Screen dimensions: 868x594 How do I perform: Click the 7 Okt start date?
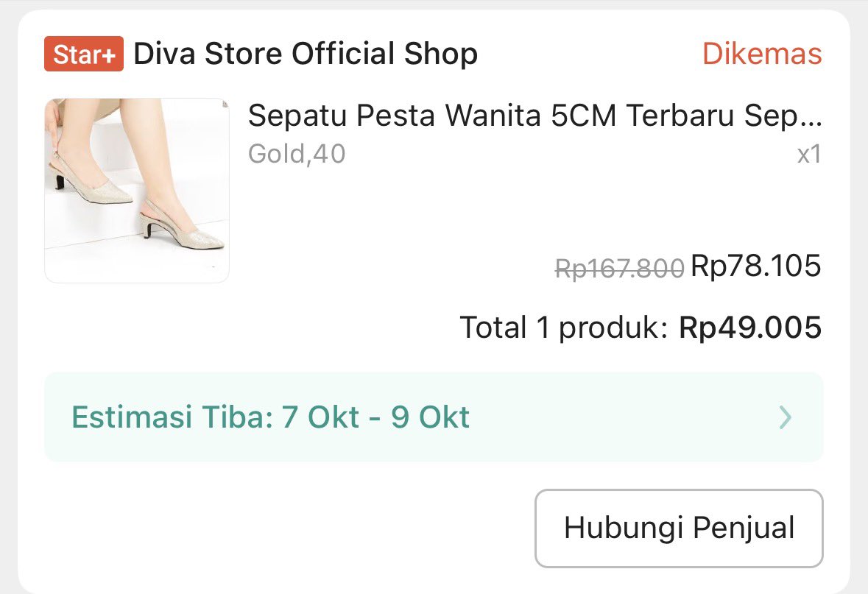pos(320,417)
